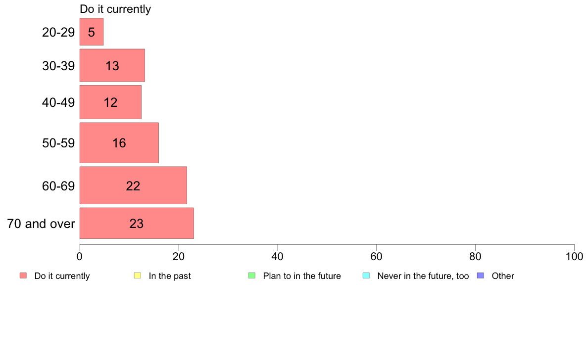This screenshot has width=588, height=364.
Task: Click the 'Never in the future, too' legend text
Action: 423,276
